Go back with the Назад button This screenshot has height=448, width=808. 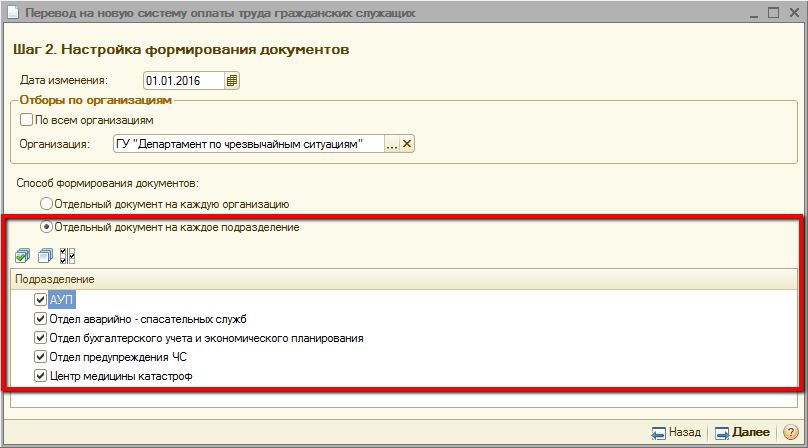(x=676, y=433)
